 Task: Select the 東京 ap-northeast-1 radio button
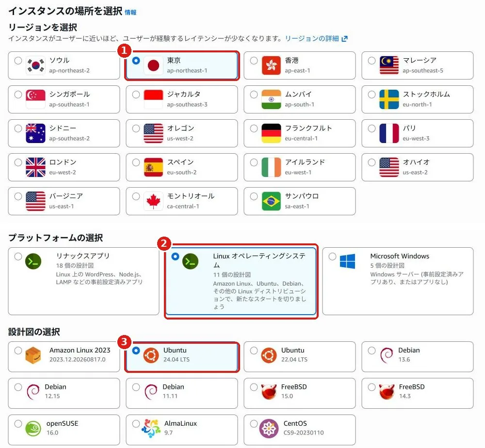(136, 61)
